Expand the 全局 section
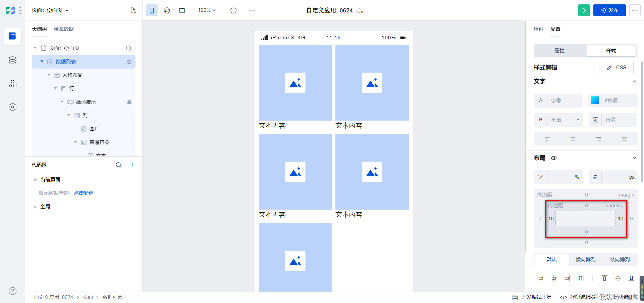 pos(35,207)
